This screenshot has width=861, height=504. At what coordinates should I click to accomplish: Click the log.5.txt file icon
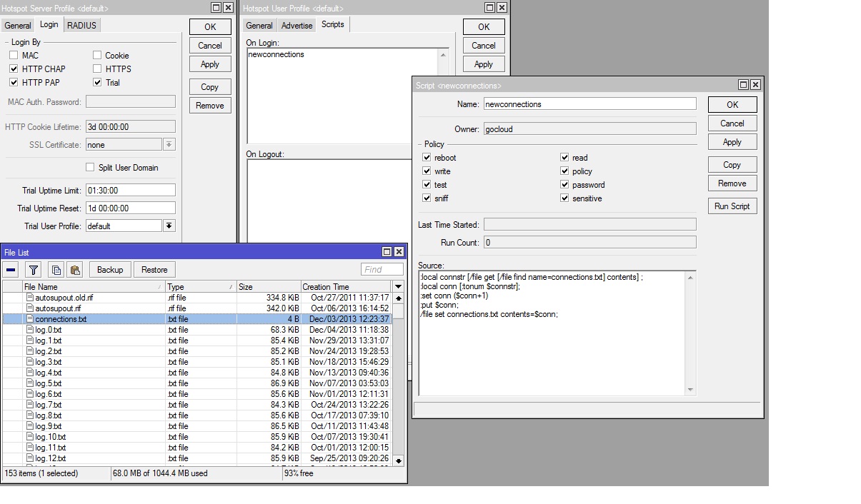[x=30, y=383]
